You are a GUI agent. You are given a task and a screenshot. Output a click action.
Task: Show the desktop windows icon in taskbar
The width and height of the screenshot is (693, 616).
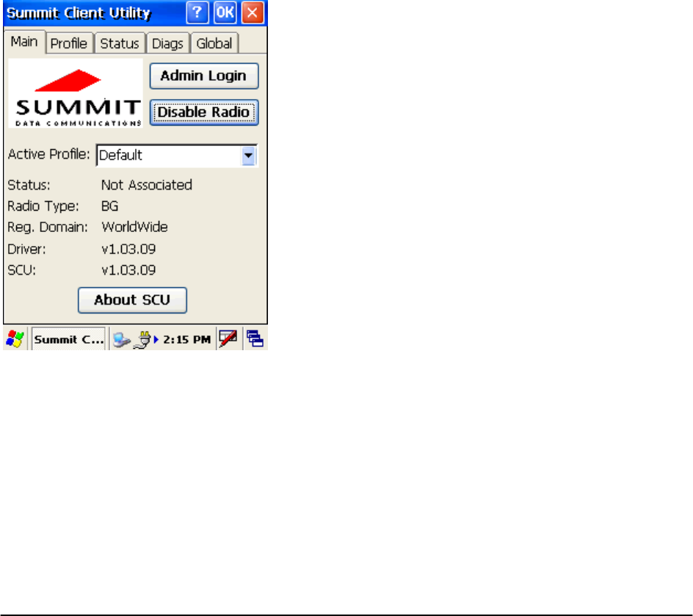(255, 339)
